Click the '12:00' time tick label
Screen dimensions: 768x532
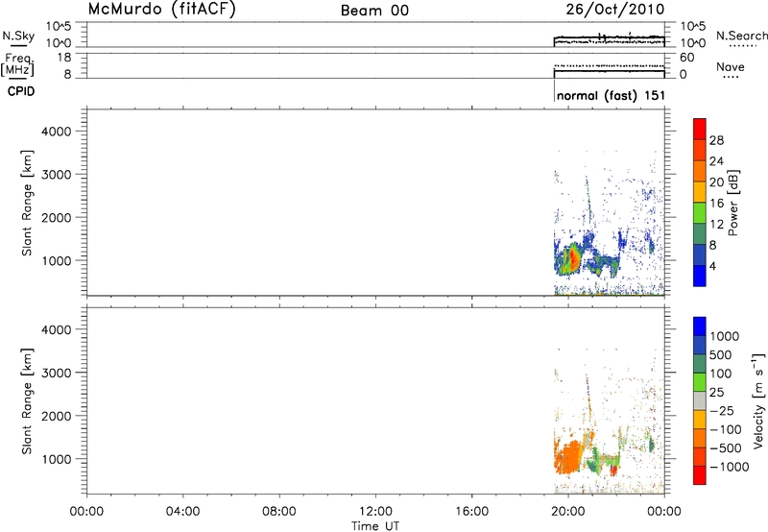[x=375, y=512]
